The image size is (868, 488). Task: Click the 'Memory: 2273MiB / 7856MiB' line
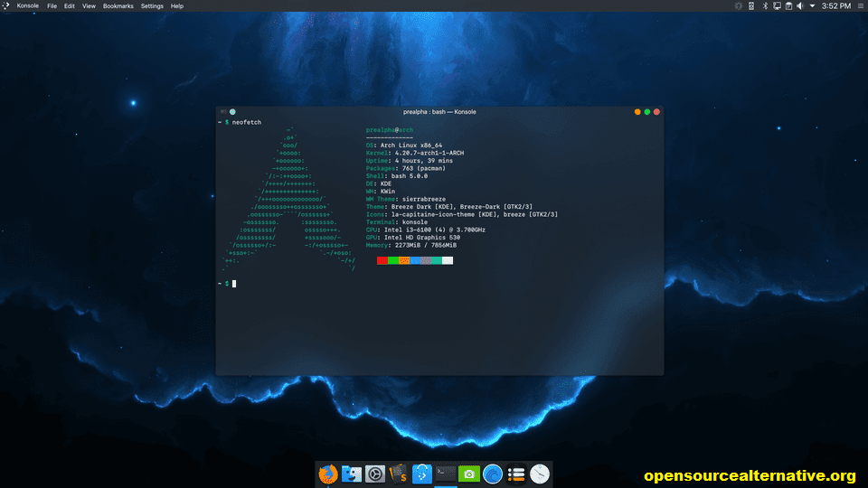pos(410,246)
